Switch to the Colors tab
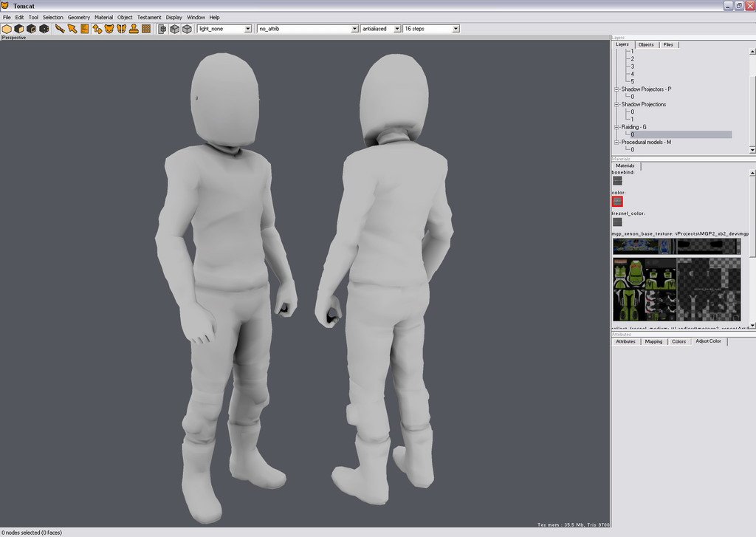The height and width of the screenshot is (537, 756). pyautogui.click(x=679, y=341)
